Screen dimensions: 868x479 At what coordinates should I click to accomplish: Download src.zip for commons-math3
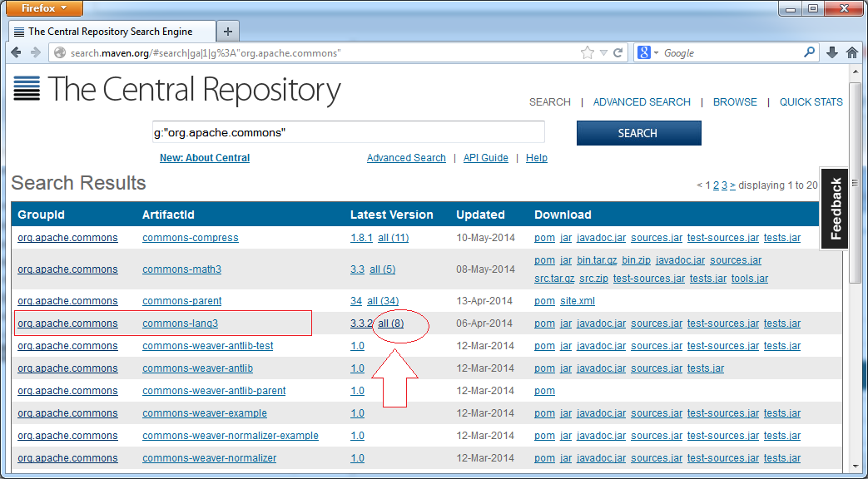594,279
